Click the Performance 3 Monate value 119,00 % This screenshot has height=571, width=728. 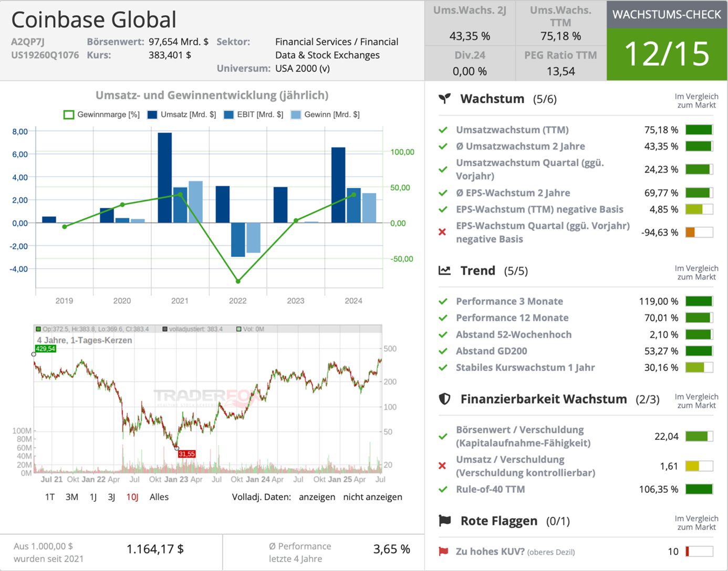click(659, 301)
